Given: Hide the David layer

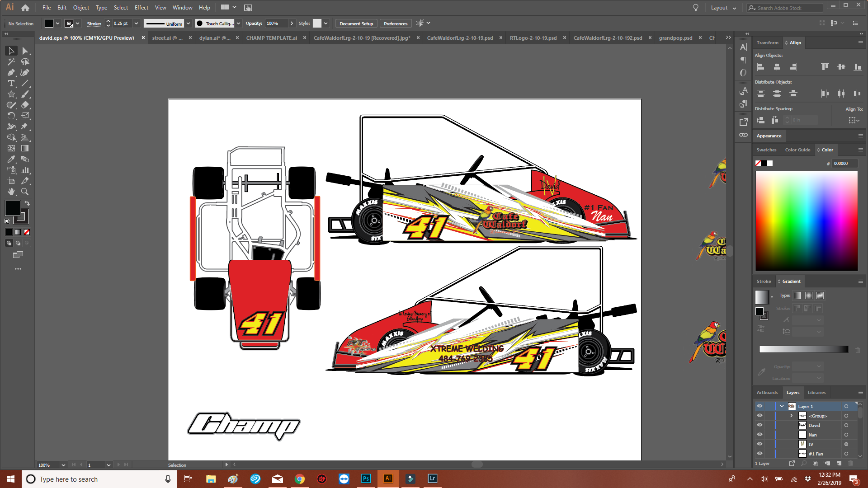Looking at the screenshot, I should [x=759, y=425].
